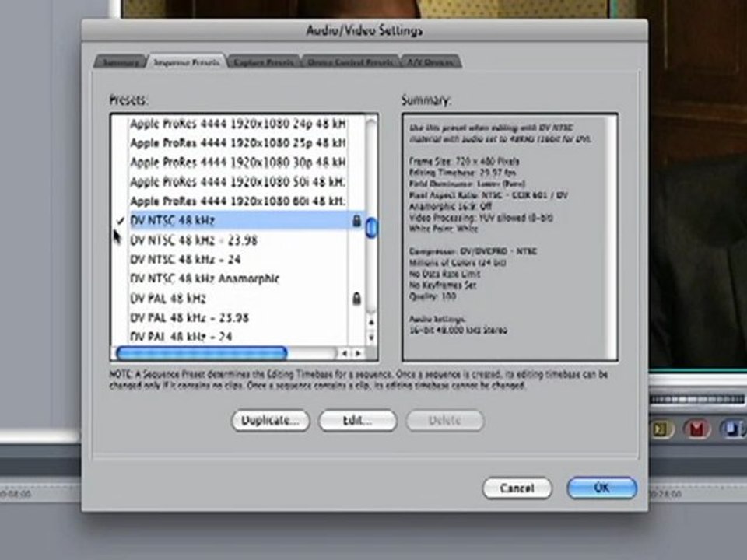Click the blue horizontal scrollbar thumb under the presets list

[x=202, y=353]
